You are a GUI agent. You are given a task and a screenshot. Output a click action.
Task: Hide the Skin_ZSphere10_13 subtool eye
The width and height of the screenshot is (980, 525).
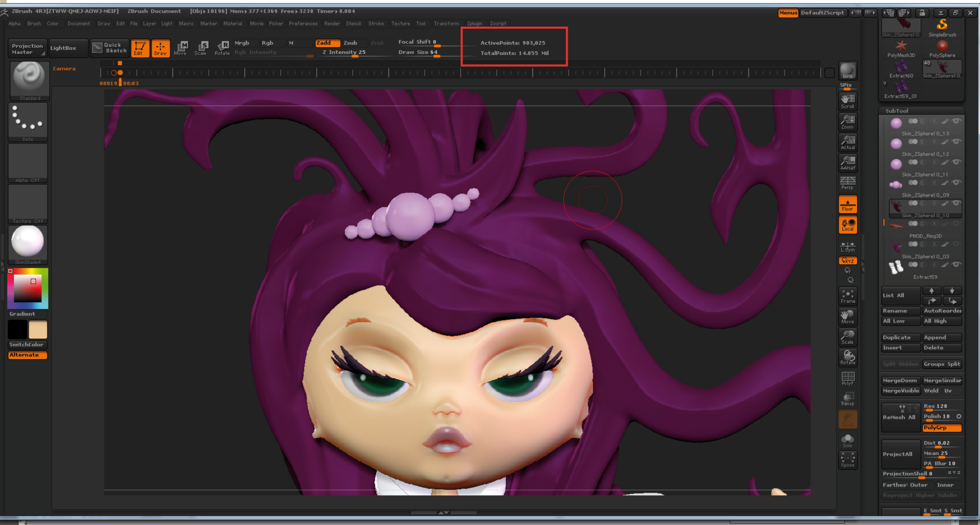pyautogui.click(x=956, y=121)
